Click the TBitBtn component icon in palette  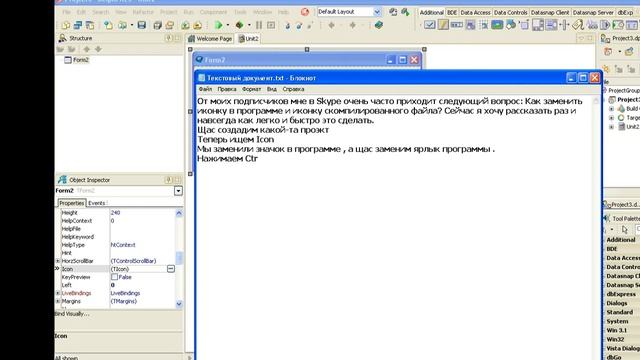click(x=429, y=25)
